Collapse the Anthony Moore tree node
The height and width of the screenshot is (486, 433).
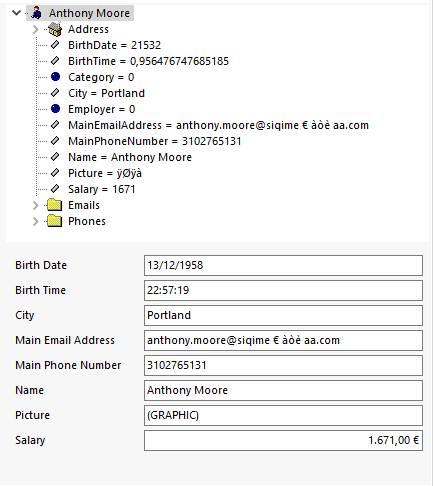tap(16, 13)
